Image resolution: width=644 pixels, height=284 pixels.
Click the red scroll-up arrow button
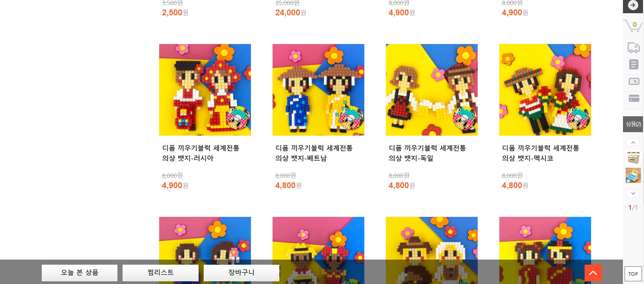pyautogui.click(x=593, y=273)
